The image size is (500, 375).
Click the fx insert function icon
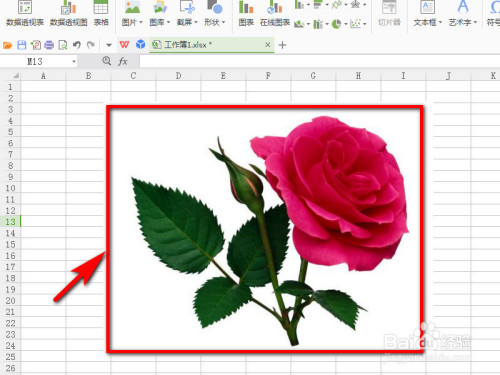(123, 61)
